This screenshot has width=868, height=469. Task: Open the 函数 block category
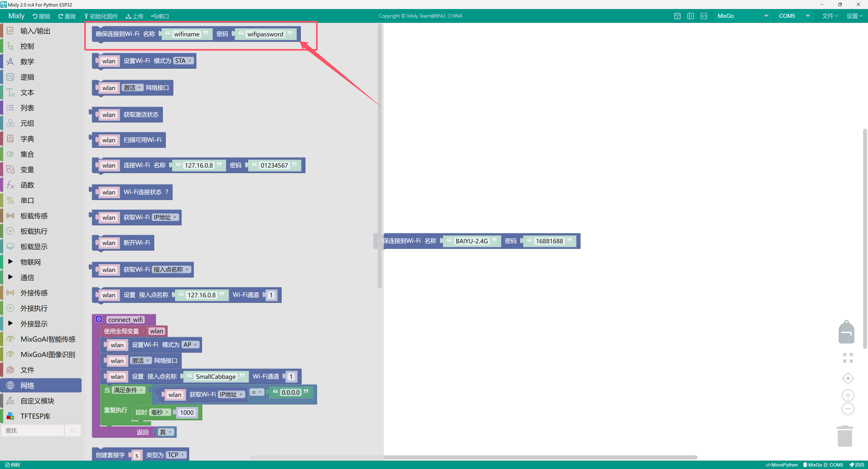41,185
